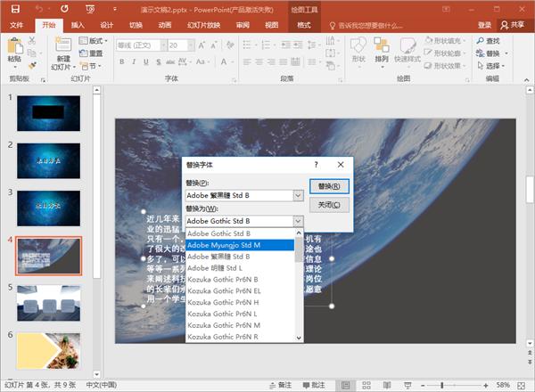The width and height of the screenshot is (535, 392).
Task: Align text left icon
Action: point(247,62)
